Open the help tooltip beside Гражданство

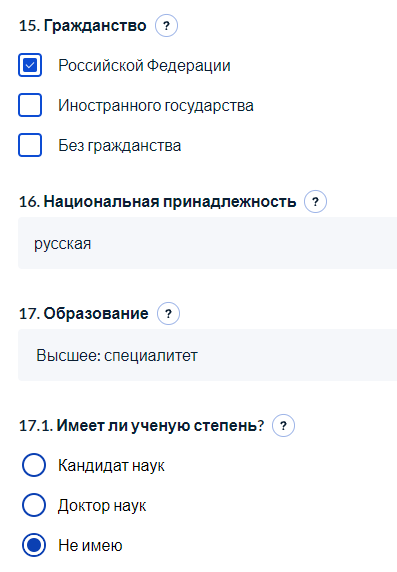tap(166, 26)
